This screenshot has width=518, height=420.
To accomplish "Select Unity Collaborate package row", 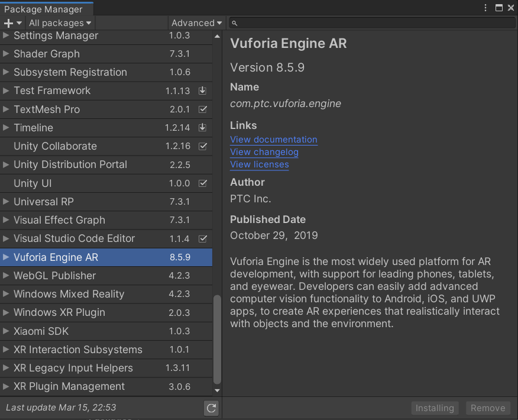I will pos(106,146).
